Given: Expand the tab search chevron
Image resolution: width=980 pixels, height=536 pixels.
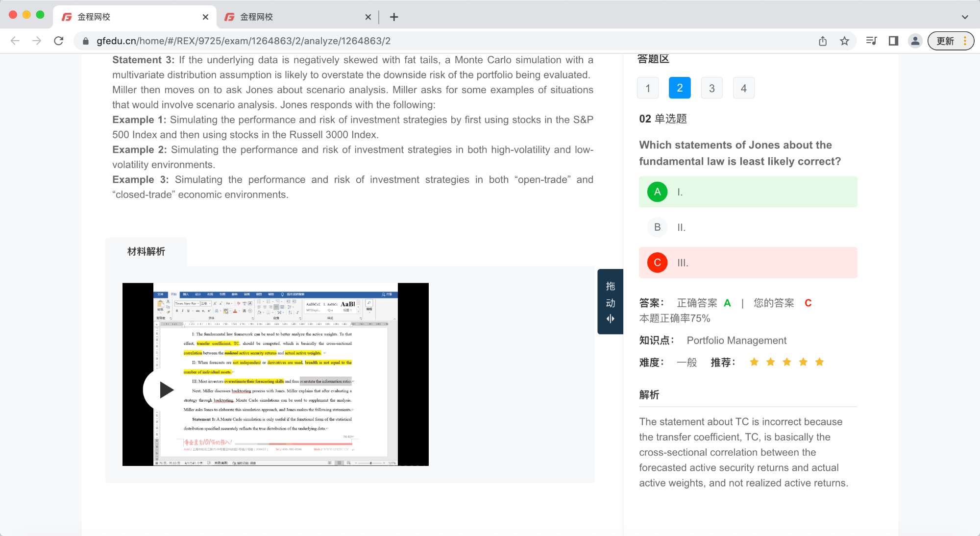Looking at the screenshot, I should 964,17.
